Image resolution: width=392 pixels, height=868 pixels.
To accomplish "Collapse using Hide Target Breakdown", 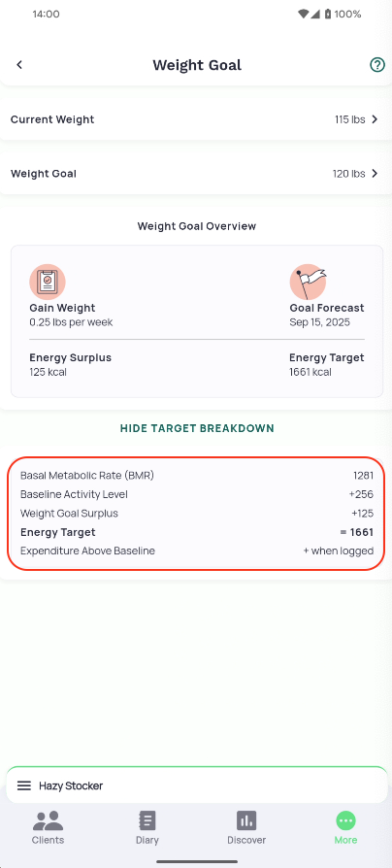I will [x=197, y=428].
